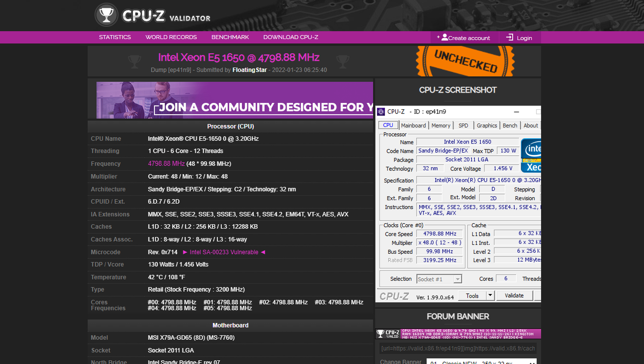The width and height of the screenshot is (644, 364).
Task: Switch to the About tab
Action: pyautogui.click(x=530, y=125)
